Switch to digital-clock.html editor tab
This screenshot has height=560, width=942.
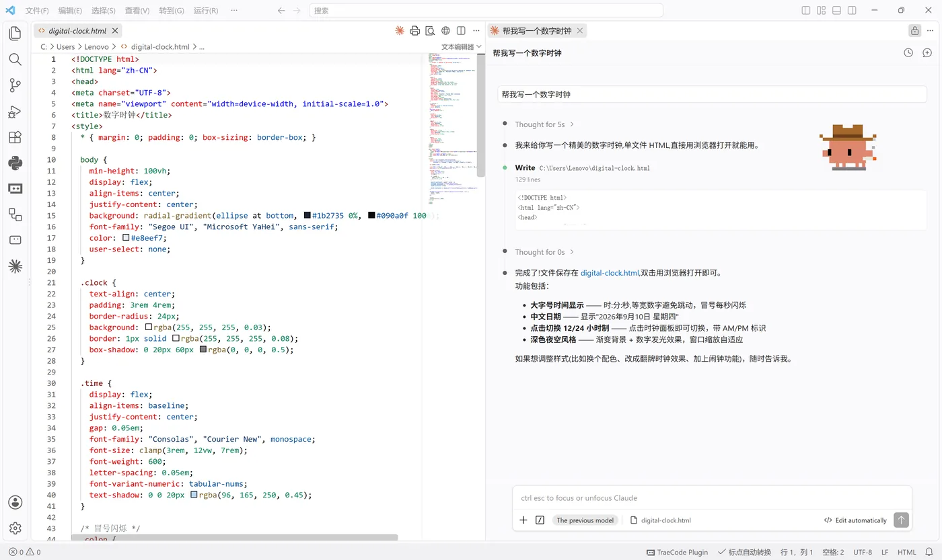click(x=77, y=31)
